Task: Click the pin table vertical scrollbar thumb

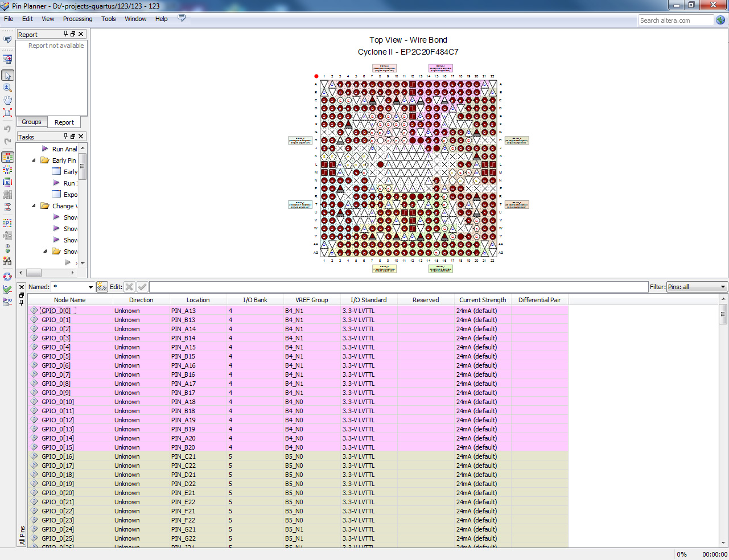Action: [723, 313]
